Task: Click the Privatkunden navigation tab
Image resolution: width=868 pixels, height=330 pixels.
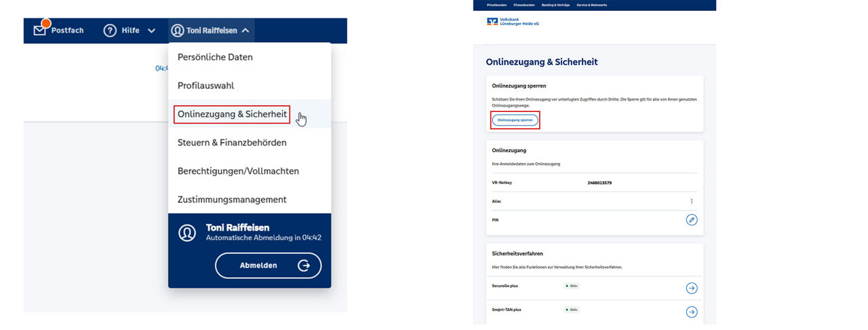Action: coord(497,5)
